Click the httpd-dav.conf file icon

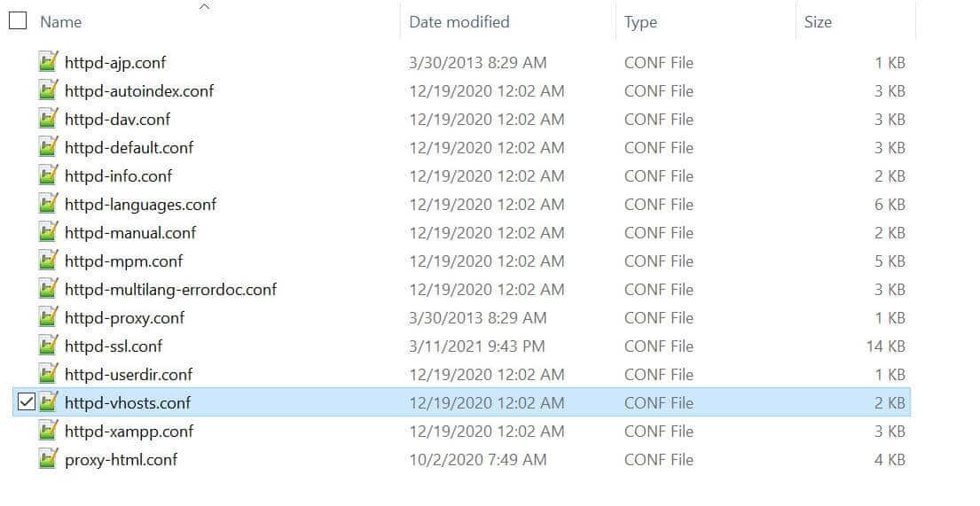49,119
